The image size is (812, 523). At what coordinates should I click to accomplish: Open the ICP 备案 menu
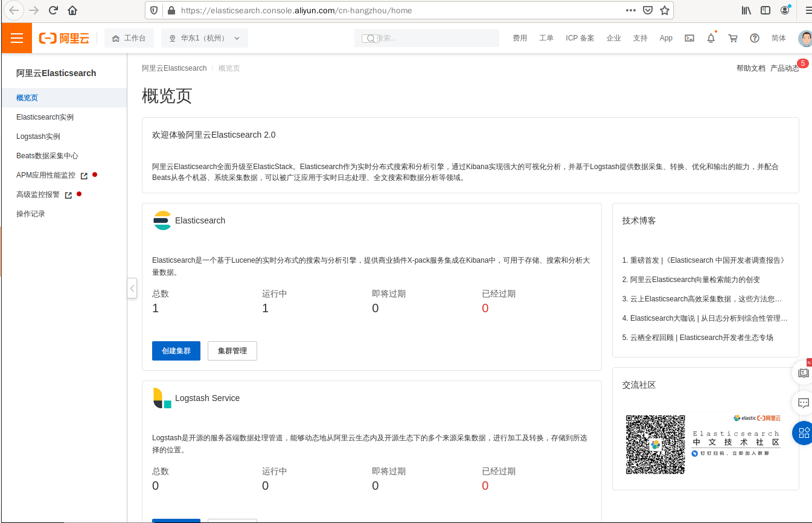[x=580, y=38]
